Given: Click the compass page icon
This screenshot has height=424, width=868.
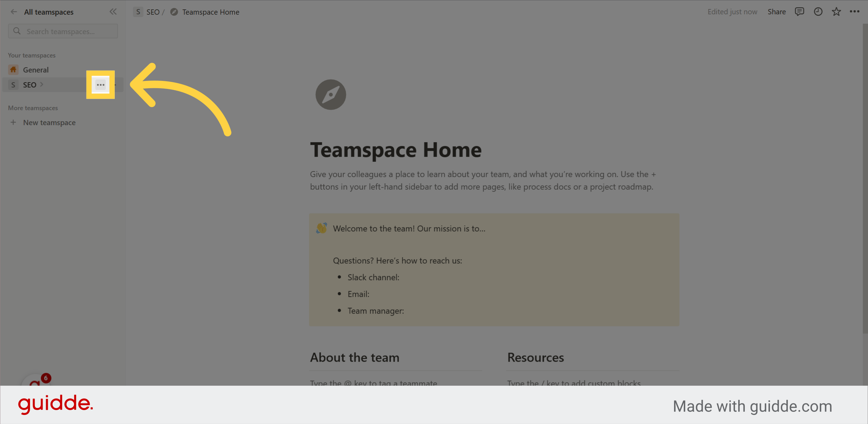Looking at the screenshot, I should [330, 94].
